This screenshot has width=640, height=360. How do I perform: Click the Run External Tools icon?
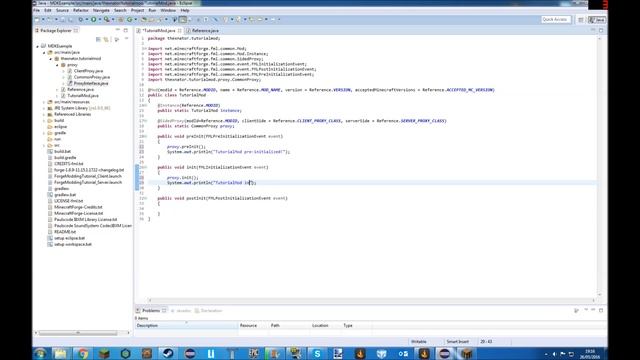(x=107, y=20)
